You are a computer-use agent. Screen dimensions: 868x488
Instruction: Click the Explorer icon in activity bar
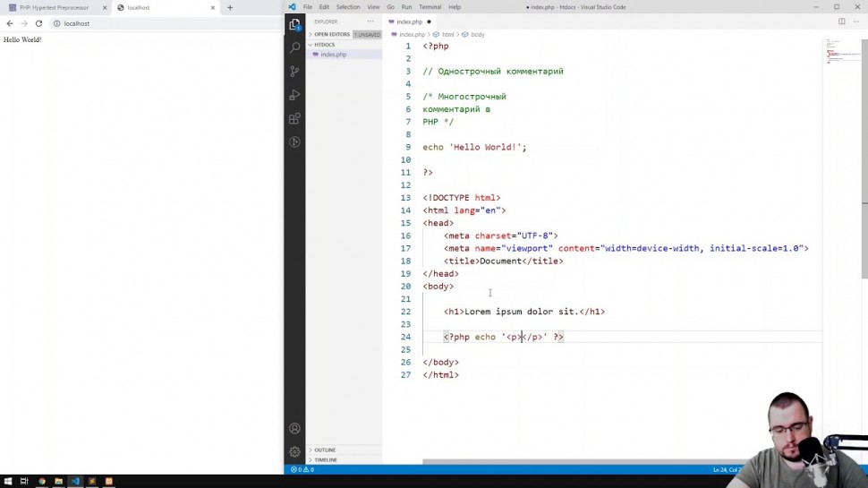[x=294, y=24]
